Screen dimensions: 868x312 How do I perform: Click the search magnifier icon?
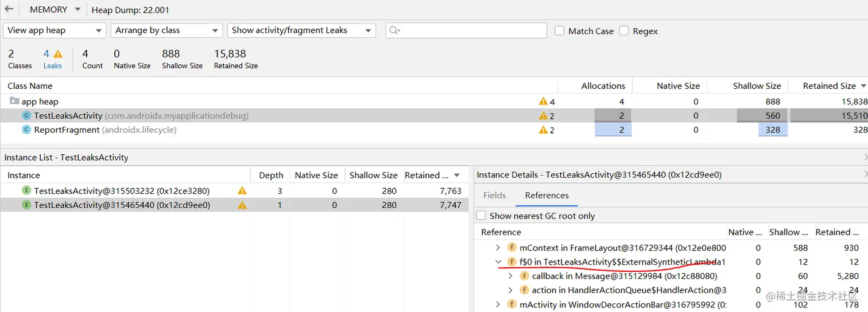[394, 30]
